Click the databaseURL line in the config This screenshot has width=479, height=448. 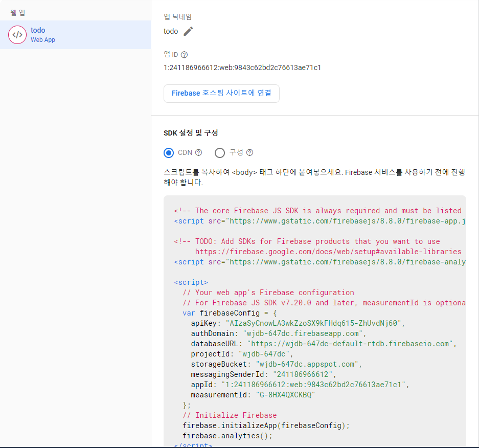(324, 344)
